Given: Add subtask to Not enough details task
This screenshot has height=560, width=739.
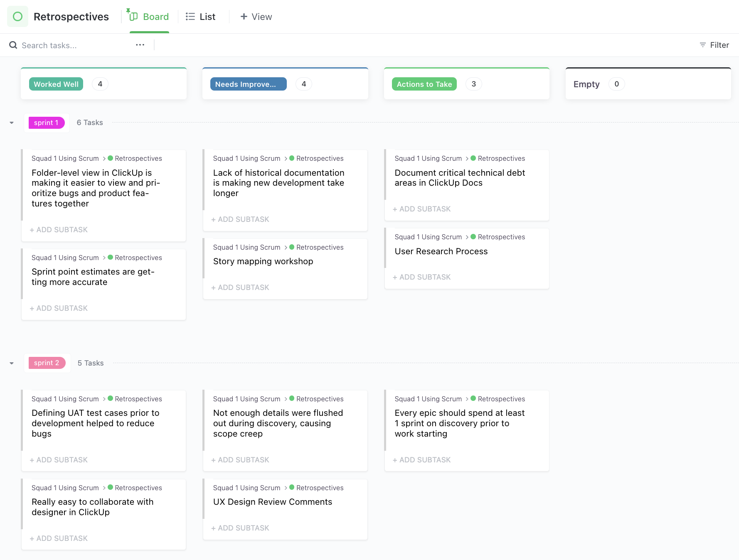Looking at the screenshot, I should [240, 460].
